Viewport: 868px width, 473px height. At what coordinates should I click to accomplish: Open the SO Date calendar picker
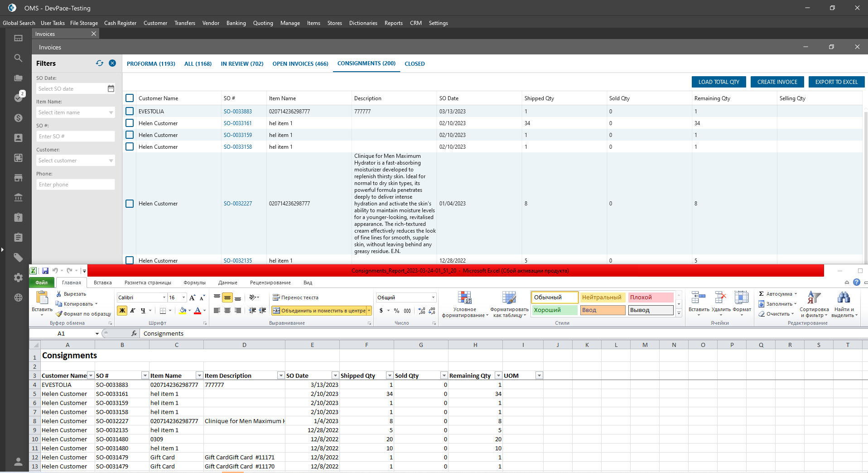click(x=111, y=89)
